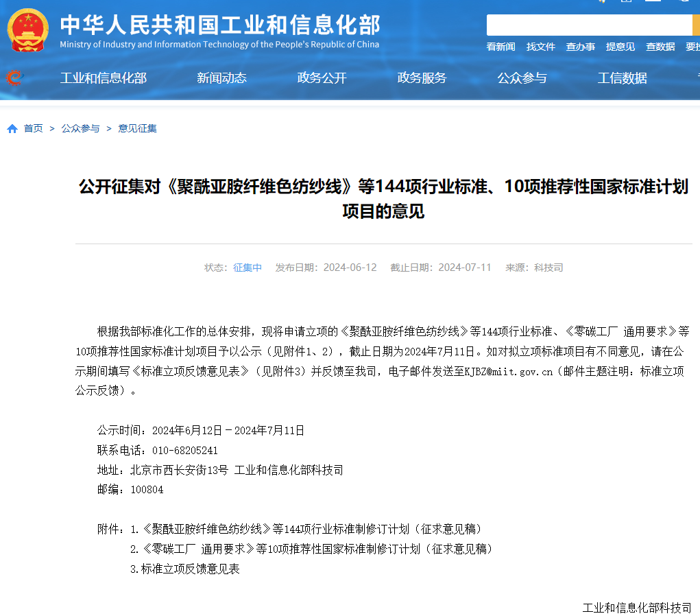
Task: Click the 查数据 quick link
Action: click(x=660, y=47)
